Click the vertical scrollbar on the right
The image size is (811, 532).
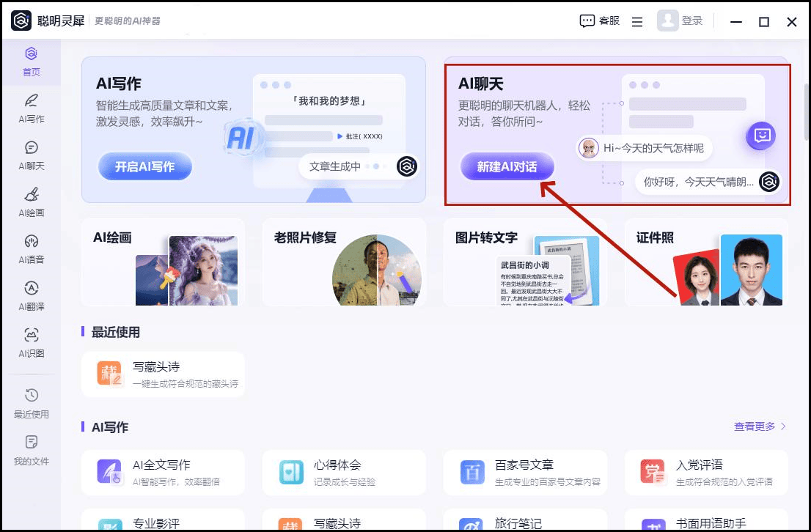coord(807,111)
